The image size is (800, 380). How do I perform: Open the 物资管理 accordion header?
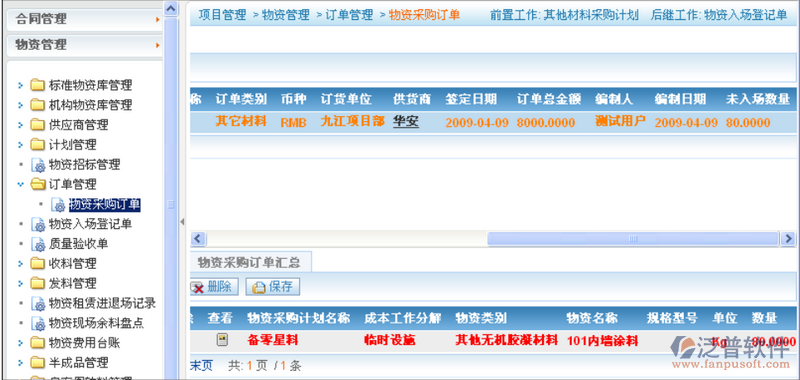[85, 45]
